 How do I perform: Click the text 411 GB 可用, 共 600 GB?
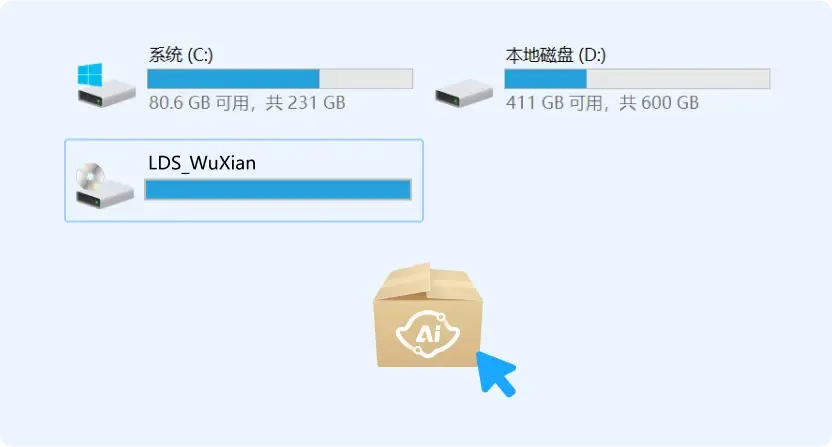point(602,102)
